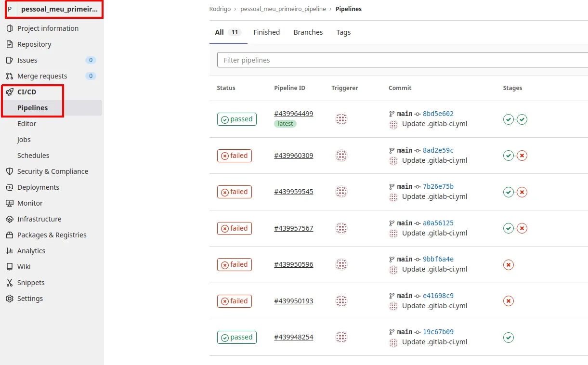The height and width of the screenshot is (365, 588).
Task: Click the Snippets scissors icon
Action: [10, 283]
